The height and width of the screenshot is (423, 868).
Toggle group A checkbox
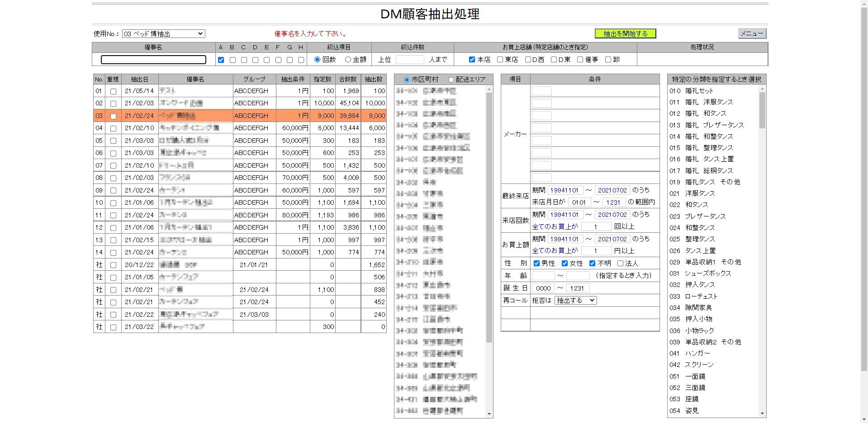[x=221, y=60]
